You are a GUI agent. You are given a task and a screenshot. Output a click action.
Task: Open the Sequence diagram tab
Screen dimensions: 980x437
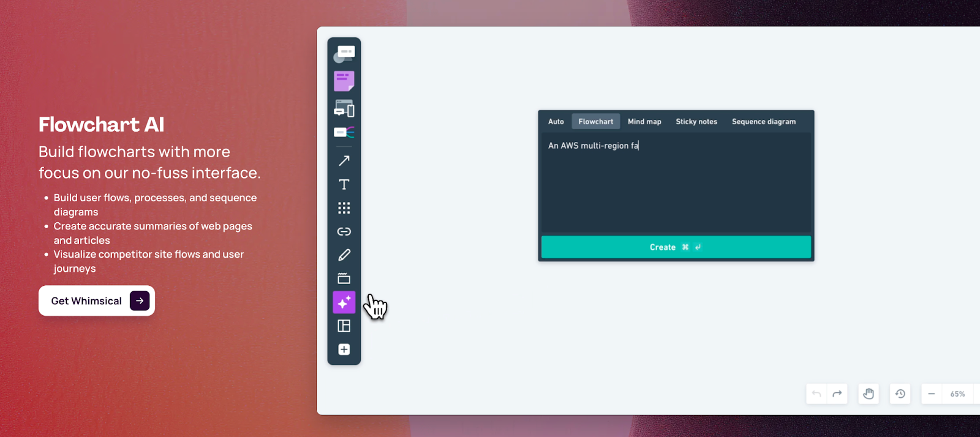[763, 122]
